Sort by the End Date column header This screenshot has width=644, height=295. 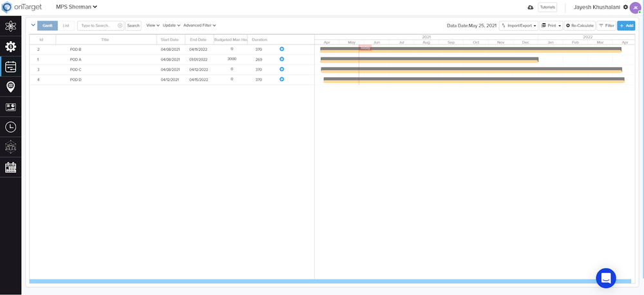198,40
